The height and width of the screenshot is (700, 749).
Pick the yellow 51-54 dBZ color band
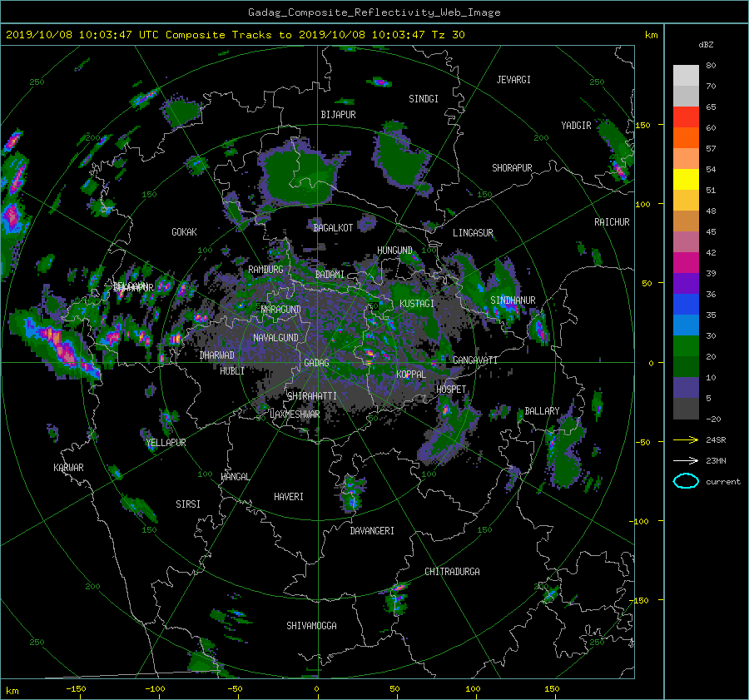686,180
